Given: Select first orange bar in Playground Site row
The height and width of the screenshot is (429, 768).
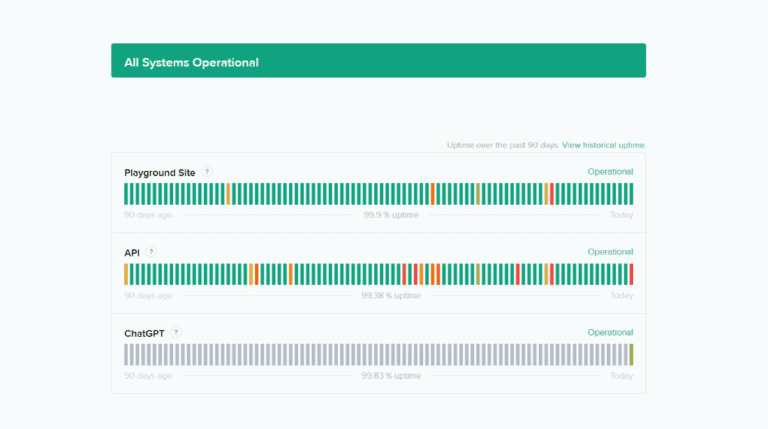Looking at the screenshot, I should coord(228,194).
